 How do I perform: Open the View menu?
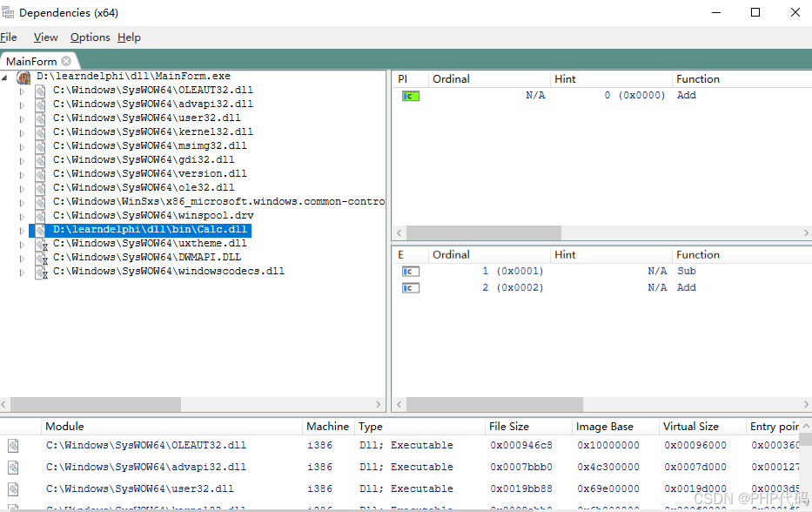click(45, 37)
